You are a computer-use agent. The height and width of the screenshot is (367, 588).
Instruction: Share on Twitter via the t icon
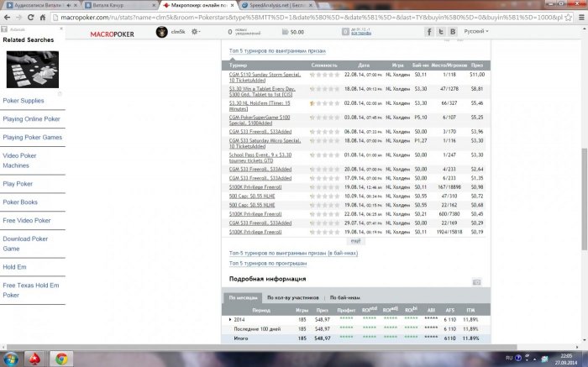point(441,32)
